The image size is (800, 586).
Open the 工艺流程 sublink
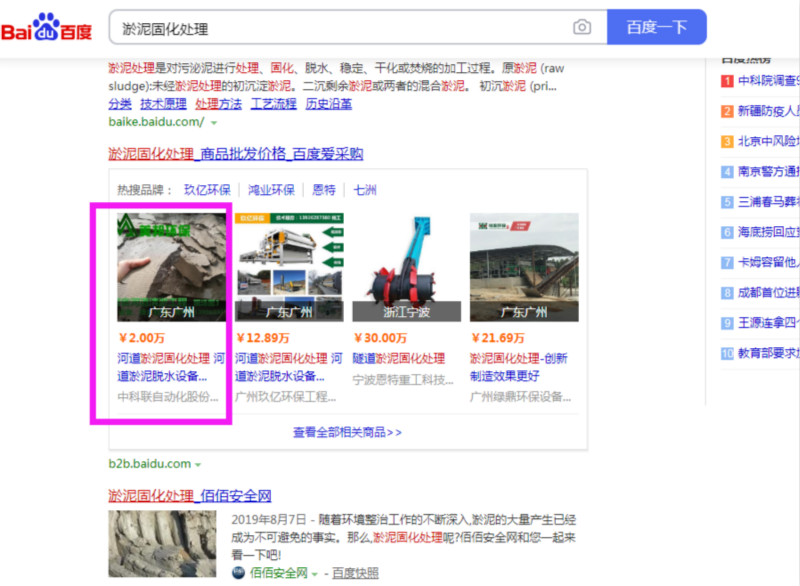point(273,104)
